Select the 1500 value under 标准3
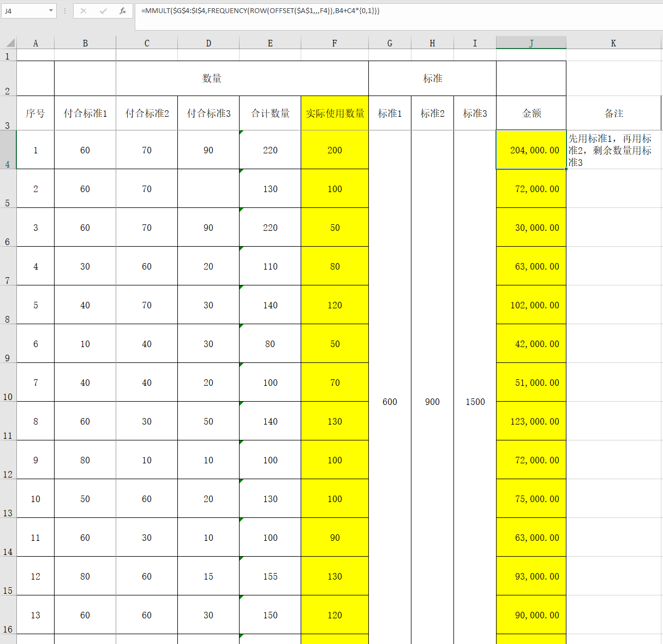 pyautogui.click(x=475, y=402)
